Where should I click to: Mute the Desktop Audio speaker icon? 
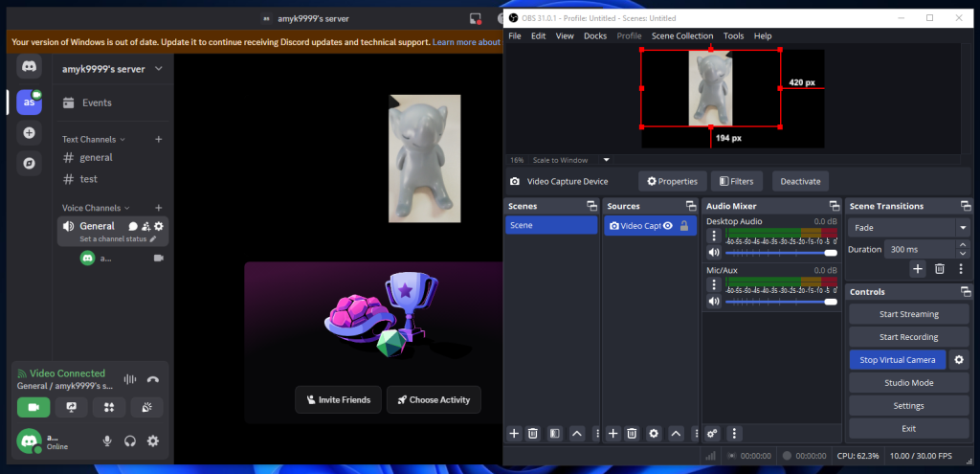tap(713, 253)
